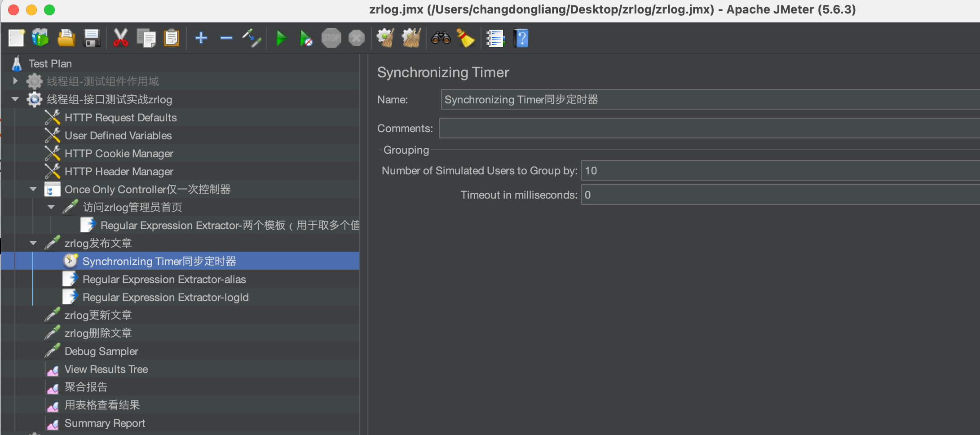Screen dimensions: 980x435
Task: Click the Shutdown round X icon
Action: [357, 38]
